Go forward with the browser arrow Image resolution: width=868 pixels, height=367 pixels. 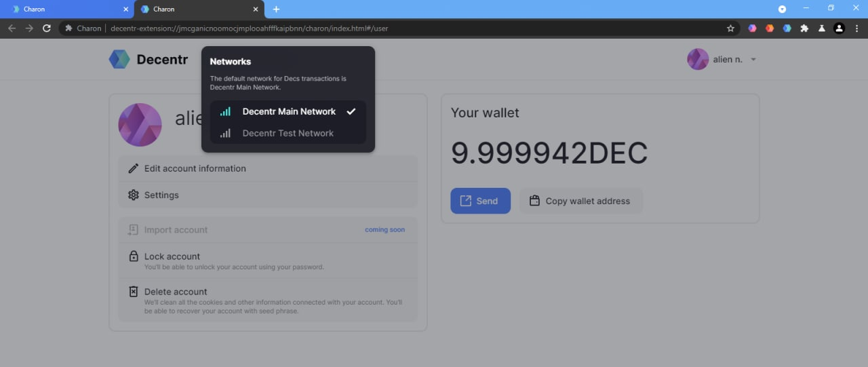[29, 28]
